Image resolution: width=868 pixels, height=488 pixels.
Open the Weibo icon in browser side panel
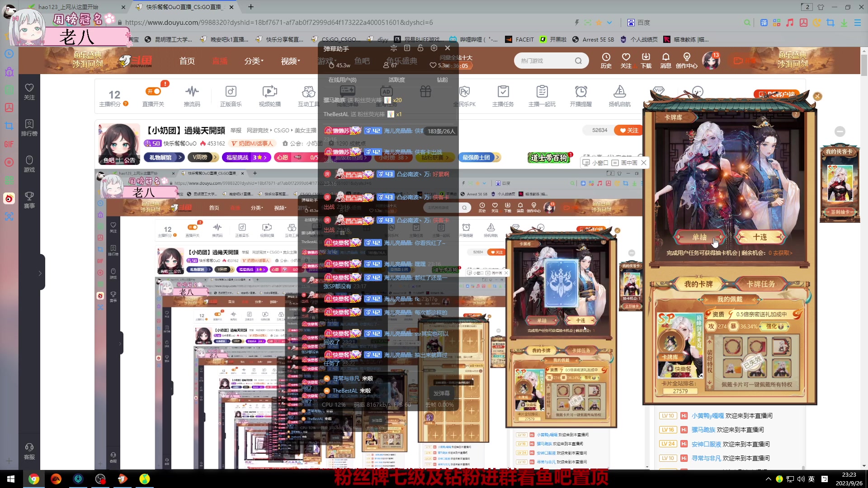tap(9, 198)
